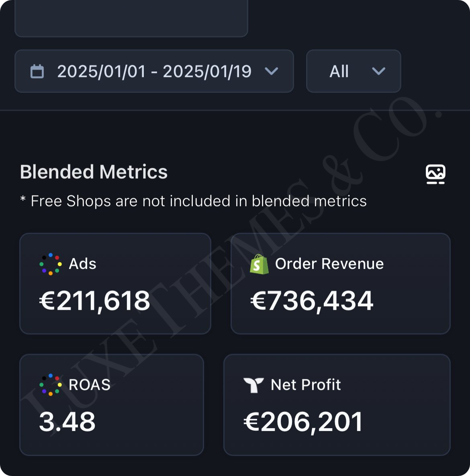Click the whale tail icon beside Net Profit

click(x=253, y=385)
